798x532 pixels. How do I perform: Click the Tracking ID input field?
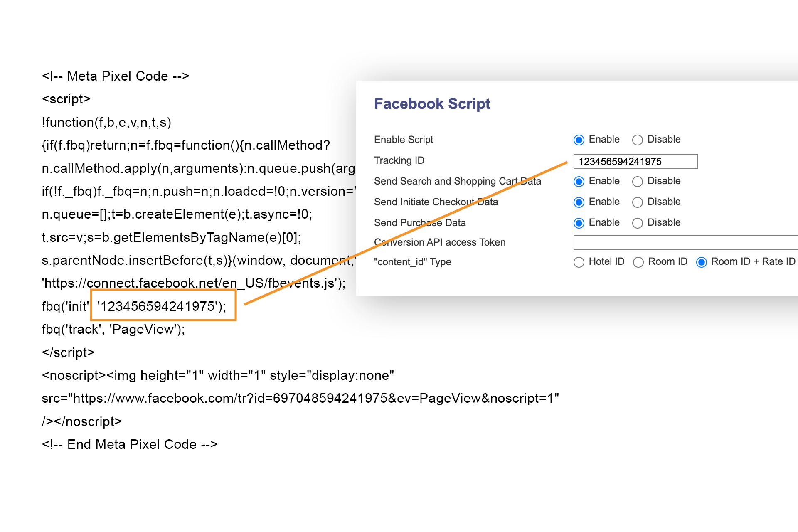pos(635,162)
